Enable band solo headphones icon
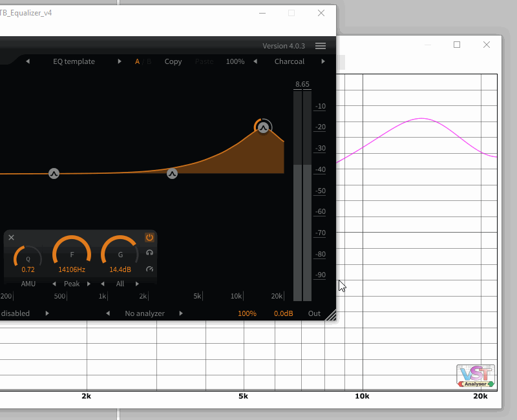 (149, 253)
